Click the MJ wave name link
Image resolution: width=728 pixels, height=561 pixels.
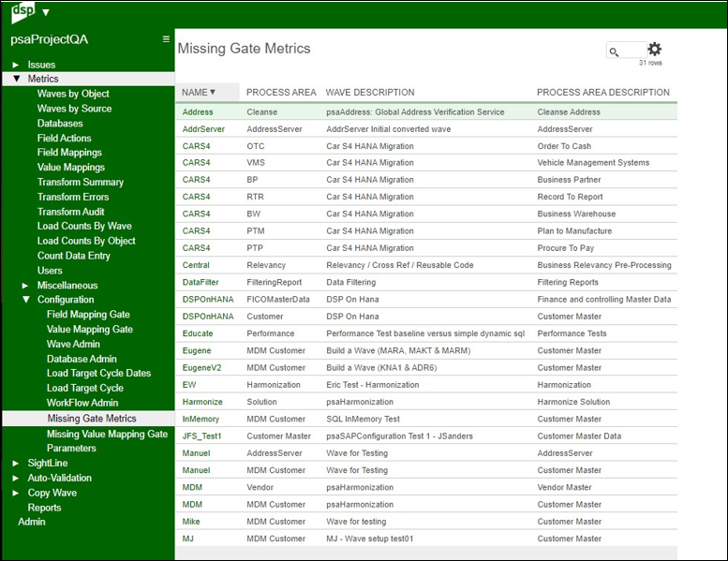tap(187, 539)
